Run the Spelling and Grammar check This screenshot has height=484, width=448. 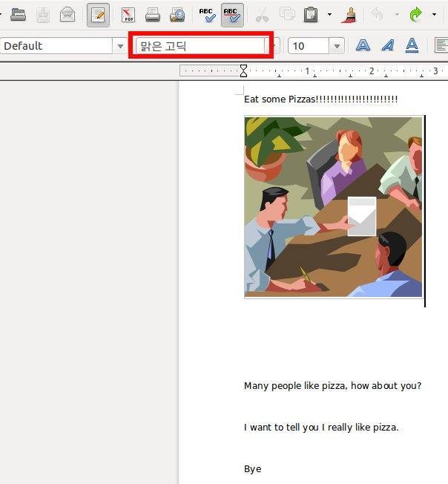click(x=207, y=14)
